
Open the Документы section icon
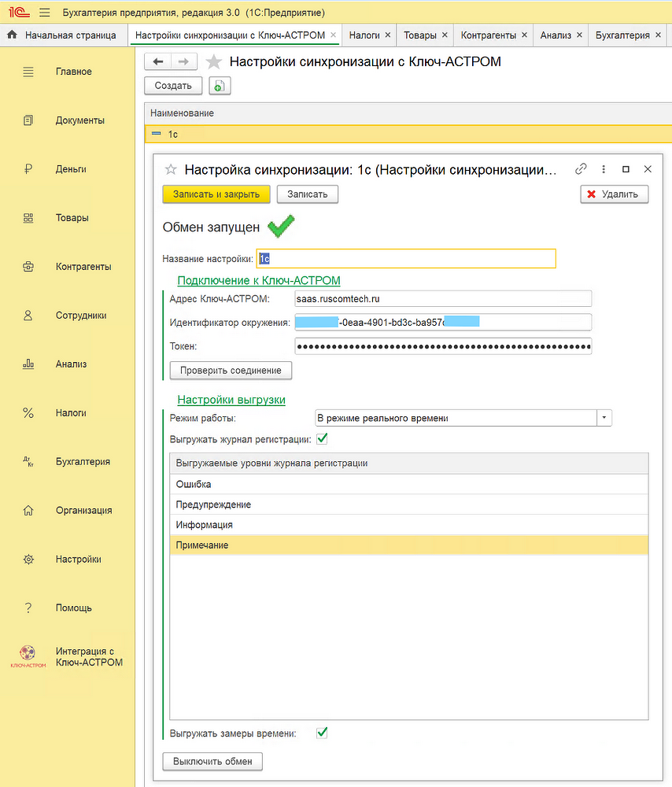[28, 120]
